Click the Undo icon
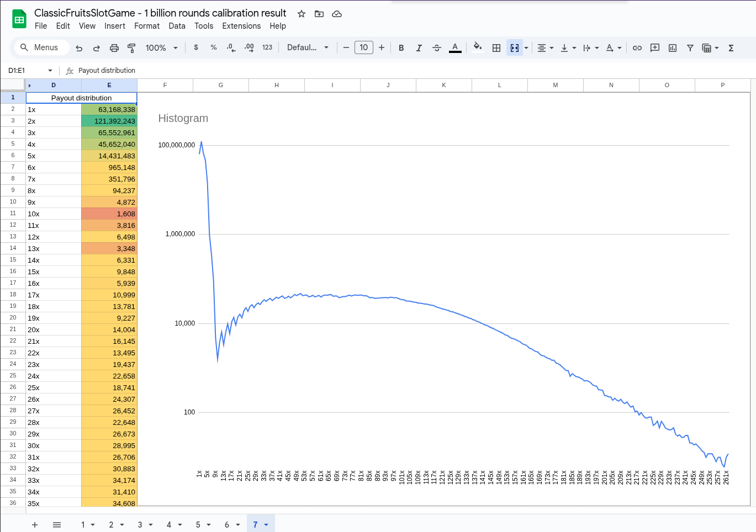Image resolution: width=756 pixels, height=532 pixels. (x=79, y=48)
